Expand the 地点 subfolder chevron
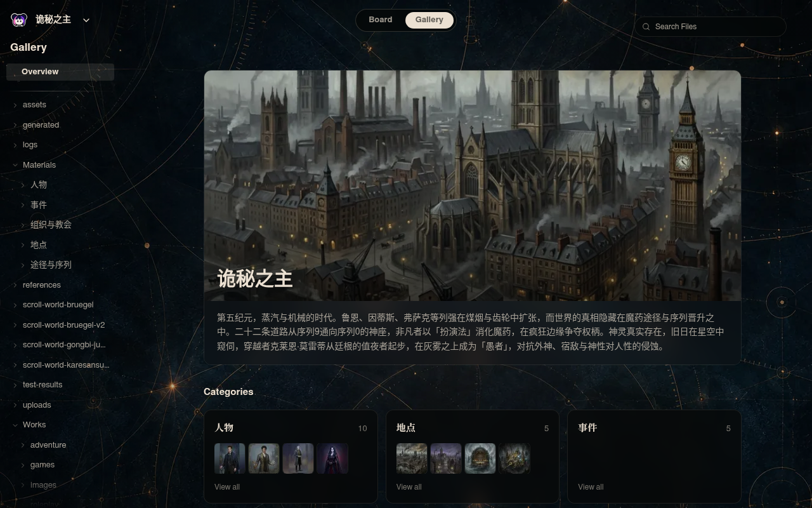The height and width of the screenshot is (508, 812). click(23, 245)
